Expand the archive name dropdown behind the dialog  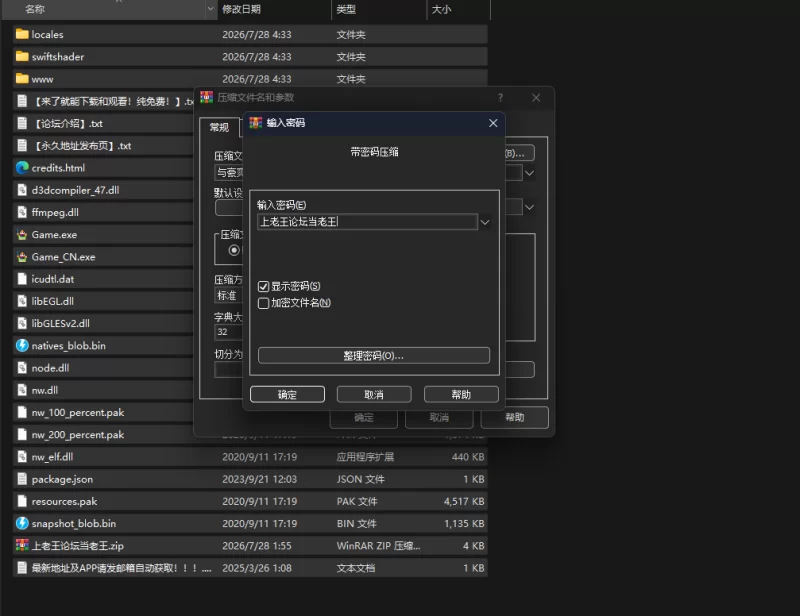pos(530,173)
